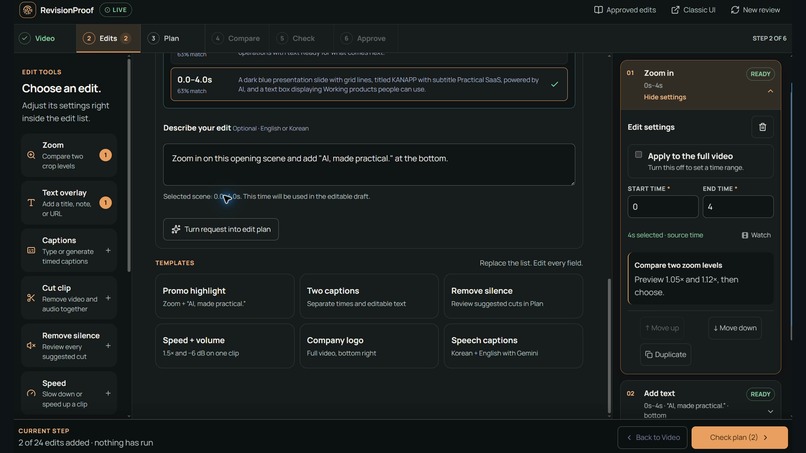806x453 pixels.
Task: Click Back to Video button
Action: (652, 438)
